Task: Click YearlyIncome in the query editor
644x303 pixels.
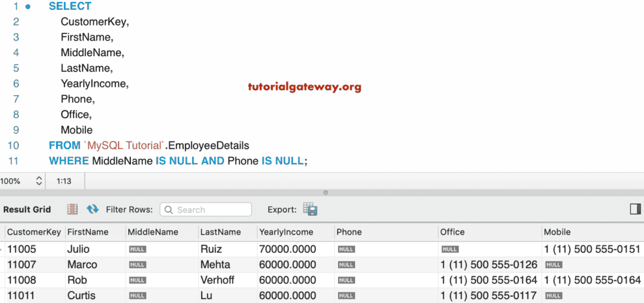Action: pyautogui.click(x=94, y=84)
